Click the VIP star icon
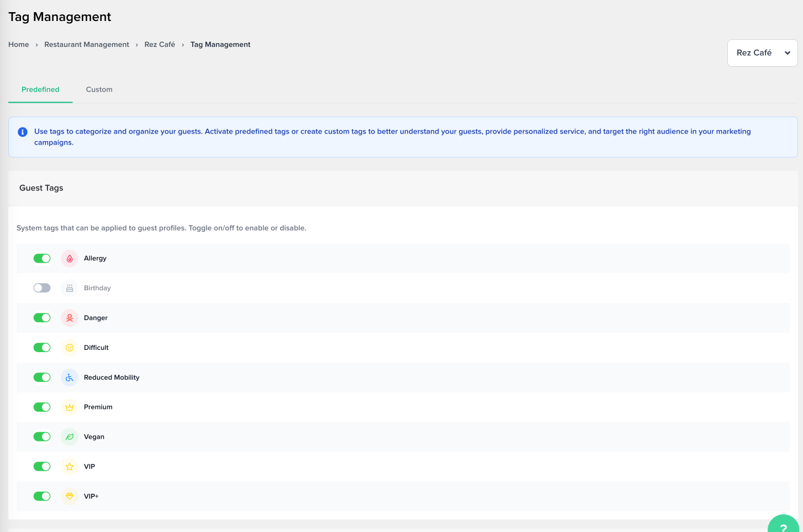The width and height of the screenshot is (803, 532). click(70, 467)
